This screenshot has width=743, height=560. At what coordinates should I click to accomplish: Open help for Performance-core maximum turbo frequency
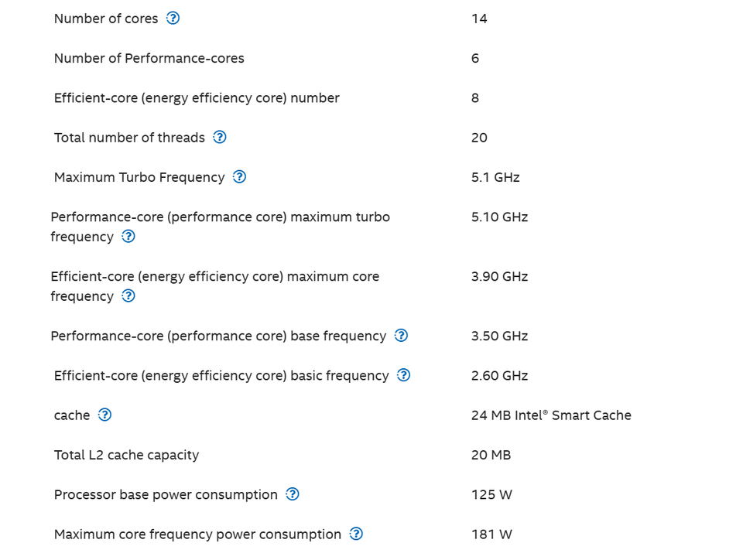128,237
